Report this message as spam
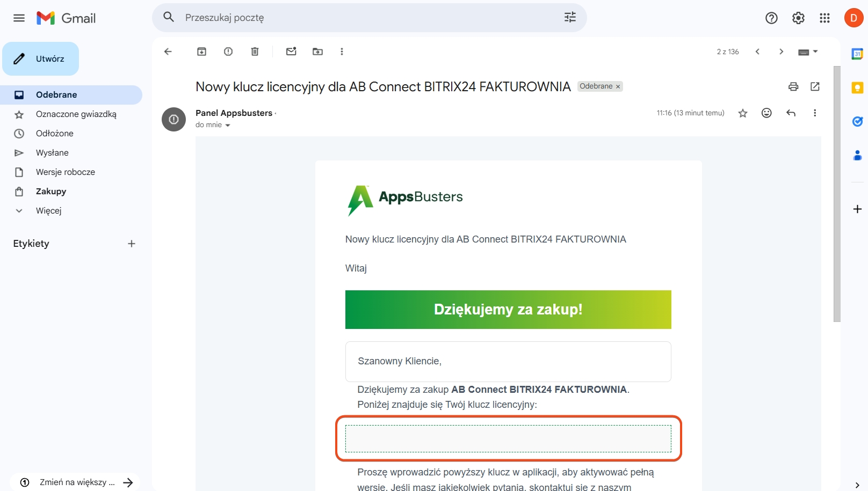The height and width of the screenshot is (491, 868). point(228,52)
